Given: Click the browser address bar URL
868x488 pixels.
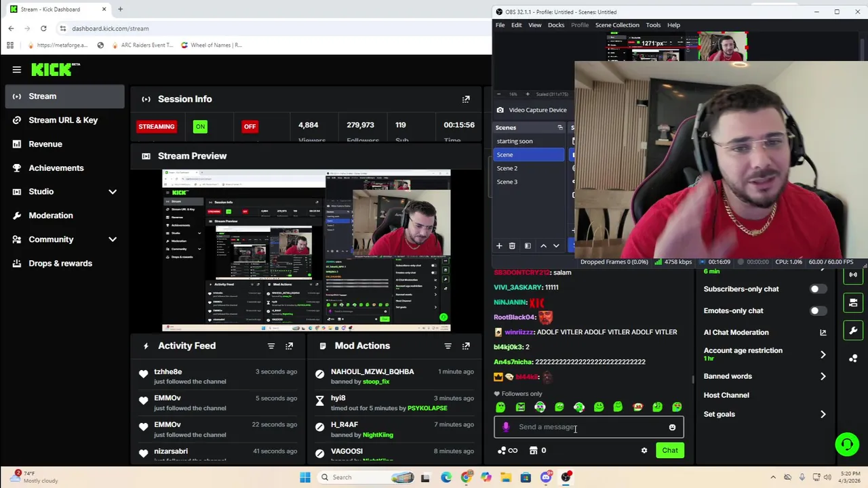Looking at the screenshot, I should 111,28.
